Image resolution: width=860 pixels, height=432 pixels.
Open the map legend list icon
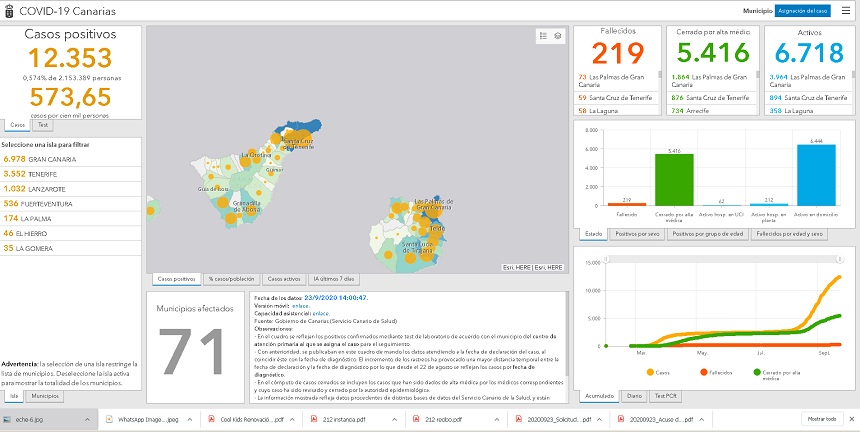(x=543, y=35)
